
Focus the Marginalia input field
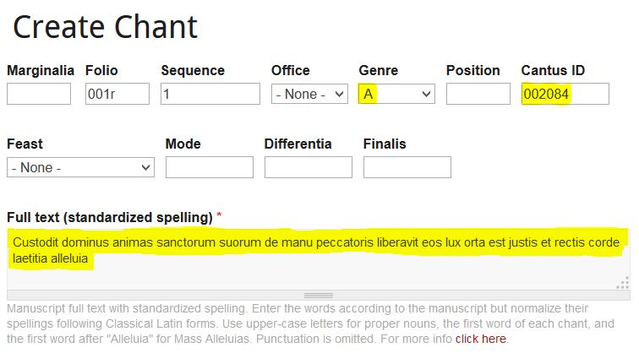point(39,94)
